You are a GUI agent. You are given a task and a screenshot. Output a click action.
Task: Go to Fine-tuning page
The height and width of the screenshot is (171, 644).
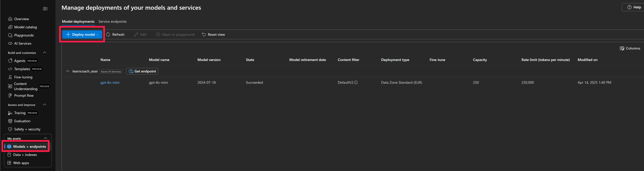20,77
